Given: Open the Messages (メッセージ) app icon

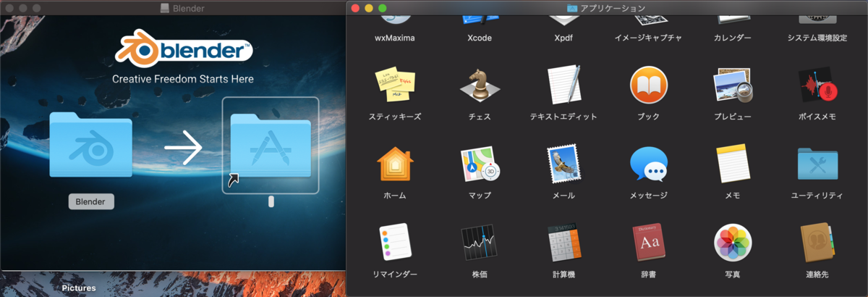Looking at the screenshot, I should 648,165.
